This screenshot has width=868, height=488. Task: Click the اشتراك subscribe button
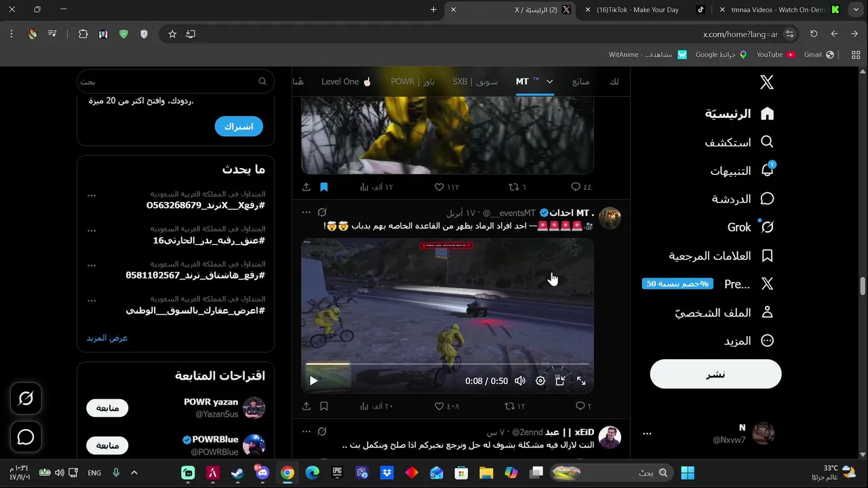239,126
